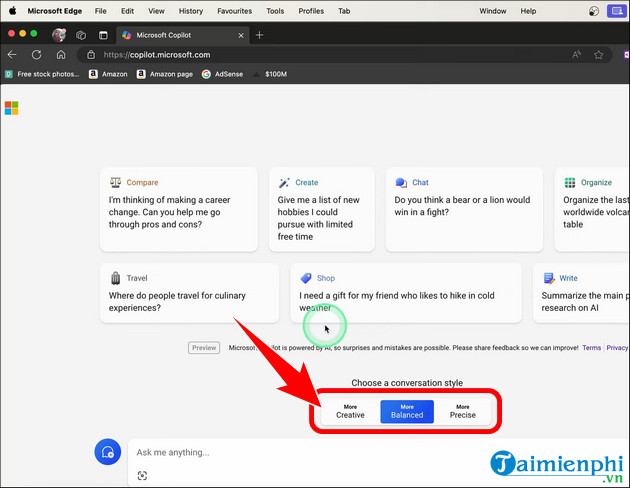
Task: Open the Terms link
Action: [x=592, y=348]
